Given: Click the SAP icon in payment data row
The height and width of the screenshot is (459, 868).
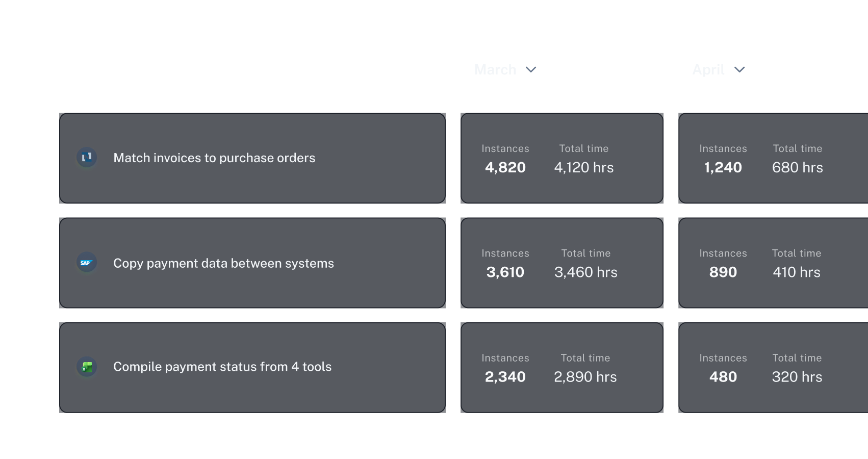Looking at the screenshot, I should tap(86, 263).
